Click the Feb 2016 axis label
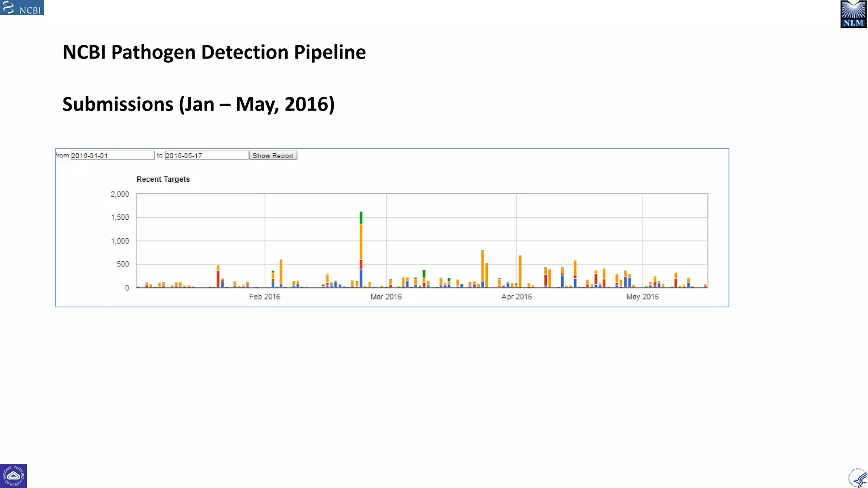The height and width of the screenshot is (488, 868). pos(264,297)
